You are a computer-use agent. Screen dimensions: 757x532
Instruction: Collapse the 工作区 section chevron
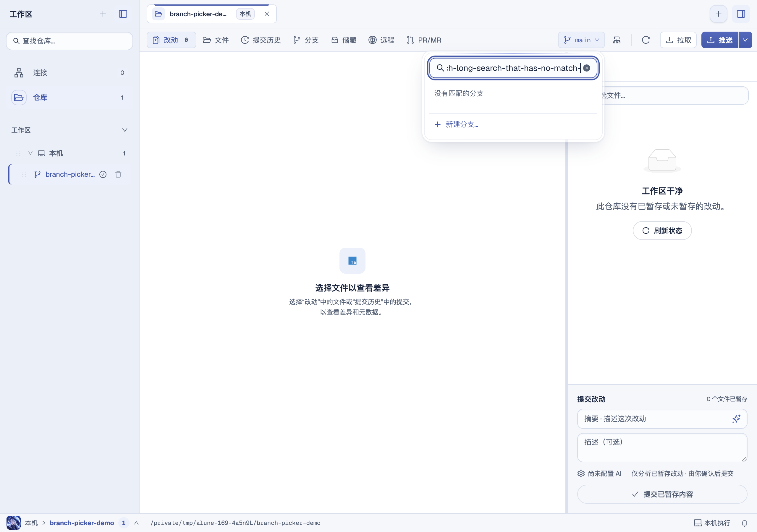[x=124, y=130]
